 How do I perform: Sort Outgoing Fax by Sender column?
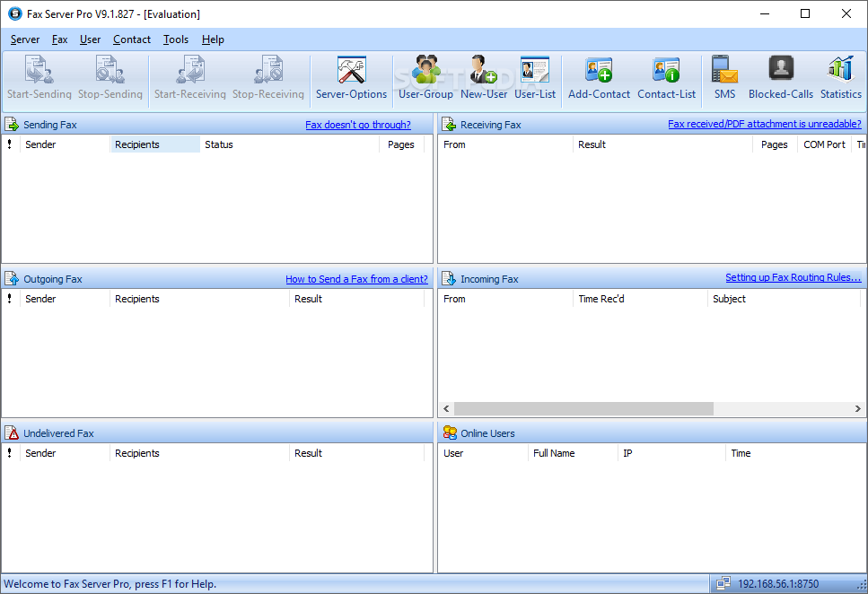click(x=66, y=299)
